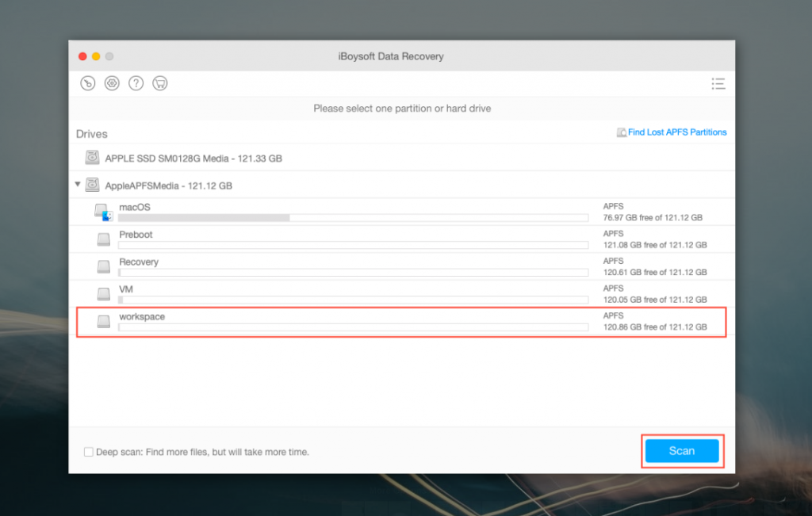This screenshot has width=812, height=516.
Task: Select the Recovery volume name
Action: [x=139, y=262]
